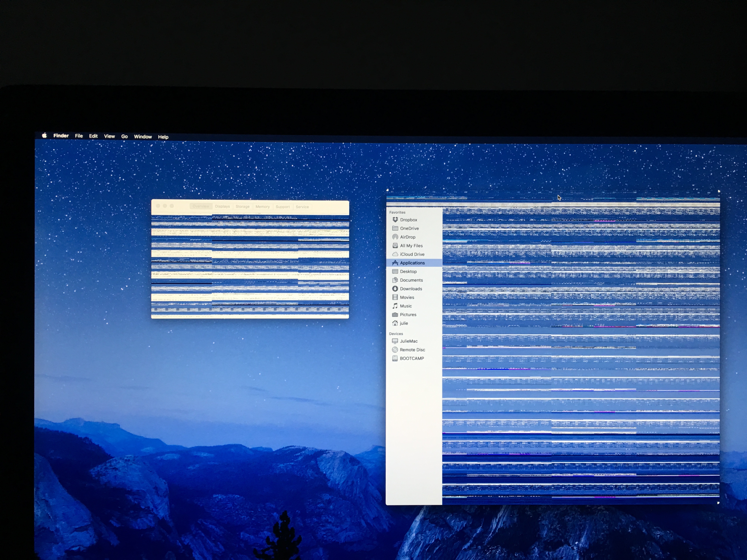Click the BOOTCAMP drive icon

coord(395,359)
